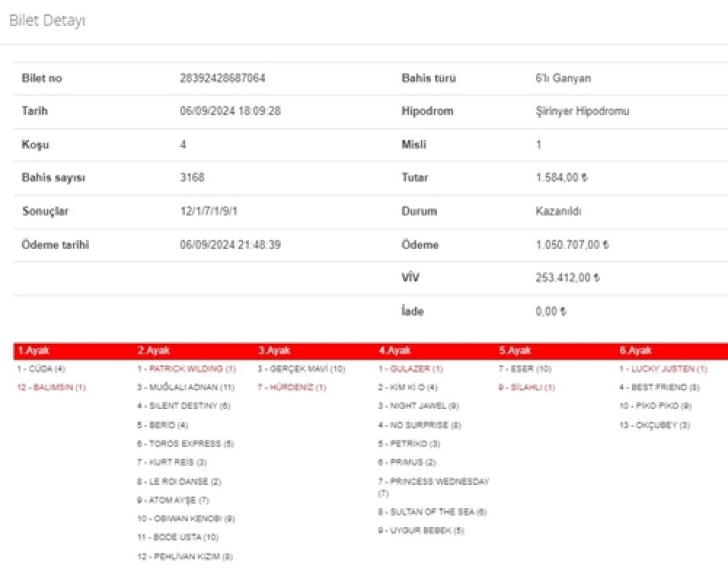The height and width of the screenshot is (581, 728).
Task: Click winning horse 12 - BALIMSIN
Action: [x=51, y=388]
